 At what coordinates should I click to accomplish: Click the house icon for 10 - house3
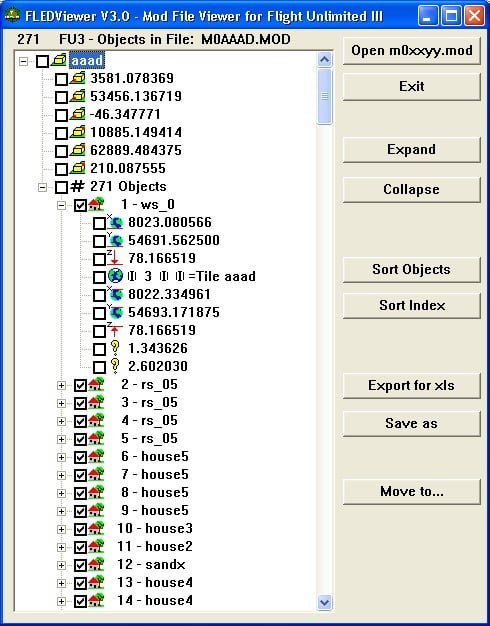pyautogui.click(x=96, y=529)
